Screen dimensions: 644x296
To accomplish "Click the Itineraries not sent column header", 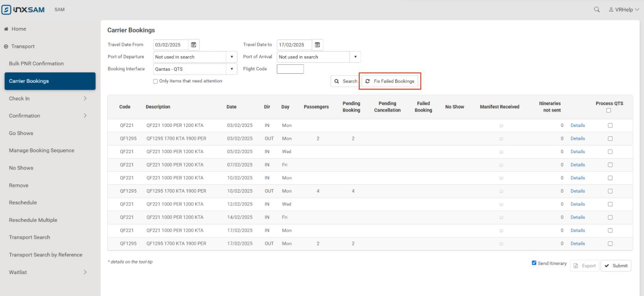I will pos(550,107).
